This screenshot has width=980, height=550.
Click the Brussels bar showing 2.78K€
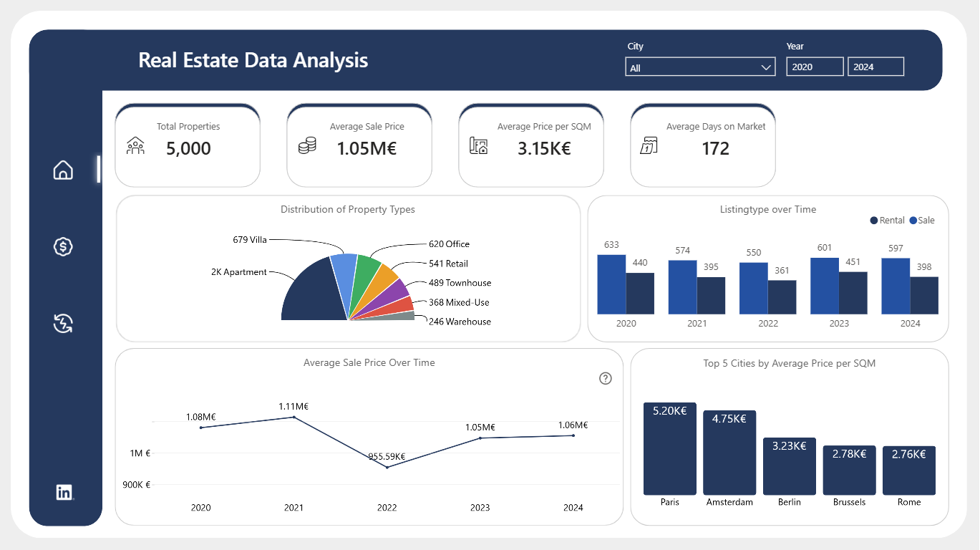pos(849,470)
